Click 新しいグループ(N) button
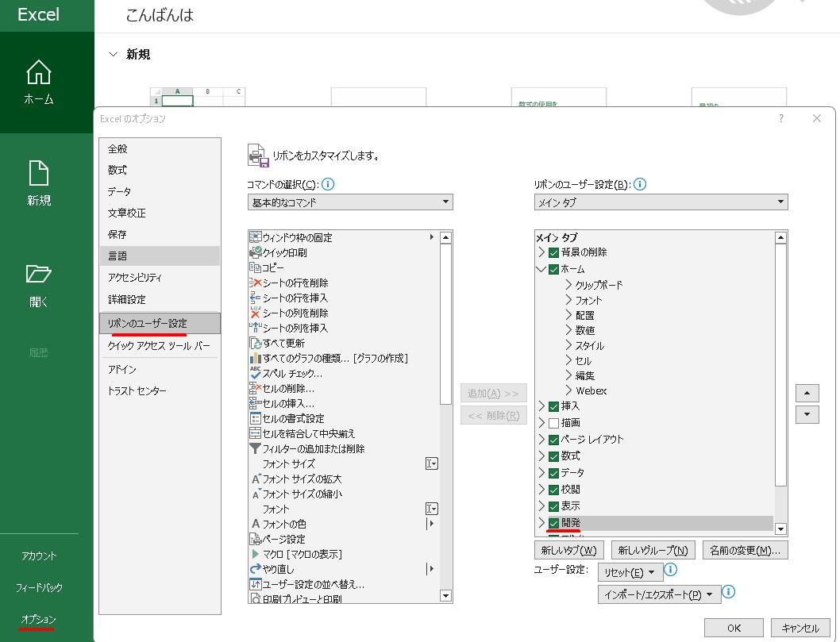Image resolution: width=840 pixels, height=642 pixels. click(653, 550)
